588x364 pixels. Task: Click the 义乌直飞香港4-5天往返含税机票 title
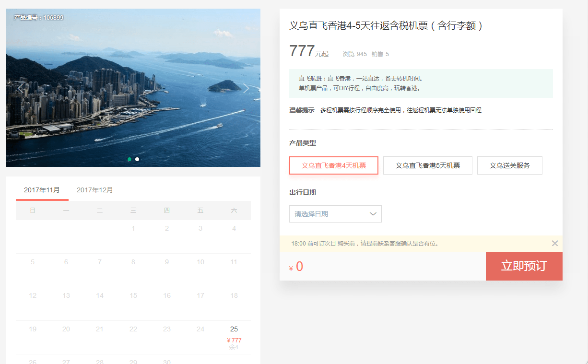386,25
